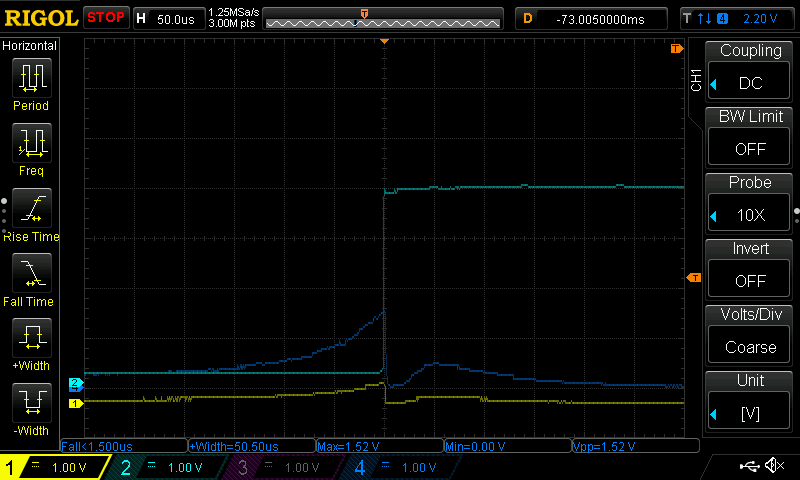Select the -Width measurement icon
Viewport: 800px width, 480px height.
(32, 403)
